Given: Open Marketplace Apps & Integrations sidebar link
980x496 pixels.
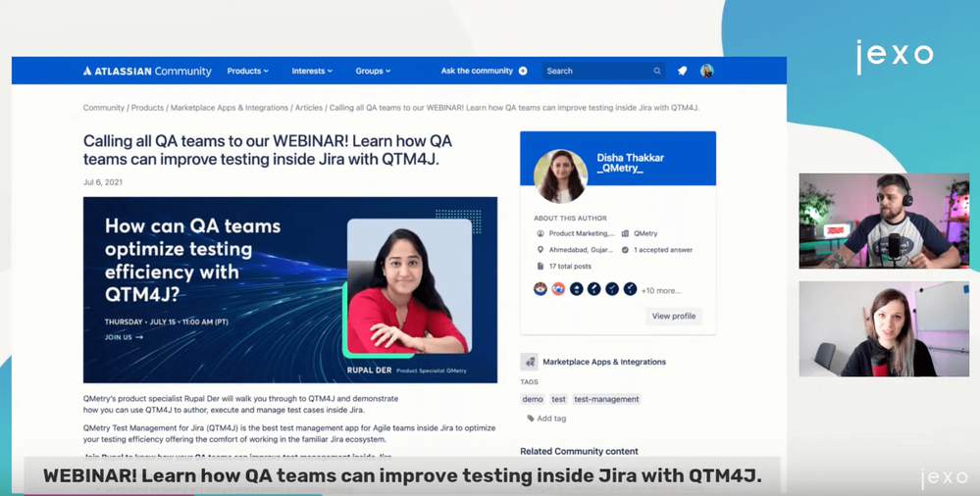Looking at the screenshot, I should (604, 362).
